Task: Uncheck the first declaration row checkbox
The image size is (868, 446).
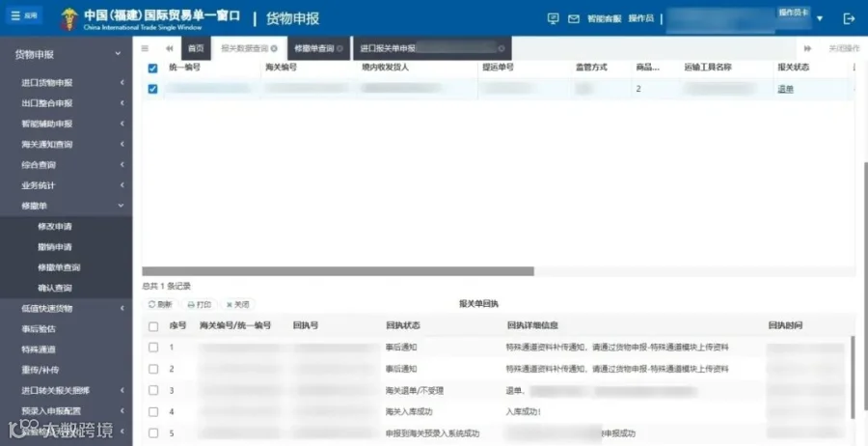Action: coord(152,89)
